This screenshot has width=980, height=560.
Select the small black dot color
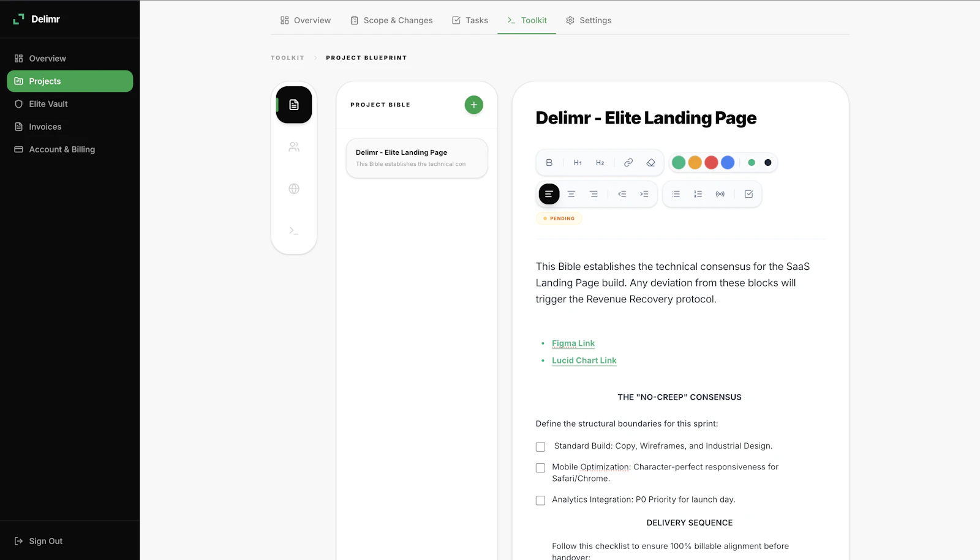(768, 163)
